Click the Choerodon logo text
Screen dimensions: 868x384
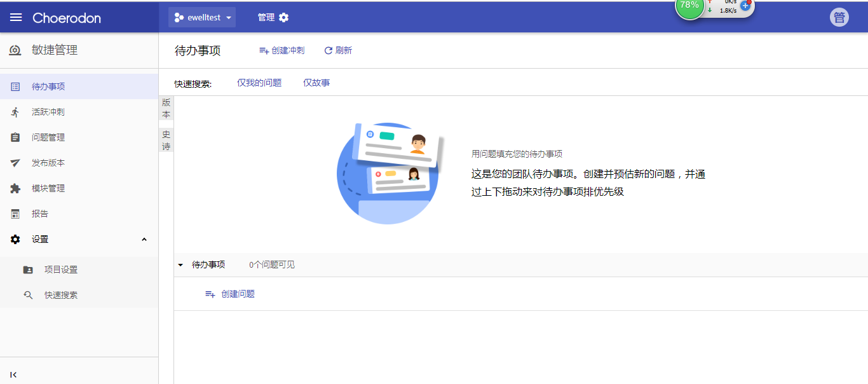67,18
